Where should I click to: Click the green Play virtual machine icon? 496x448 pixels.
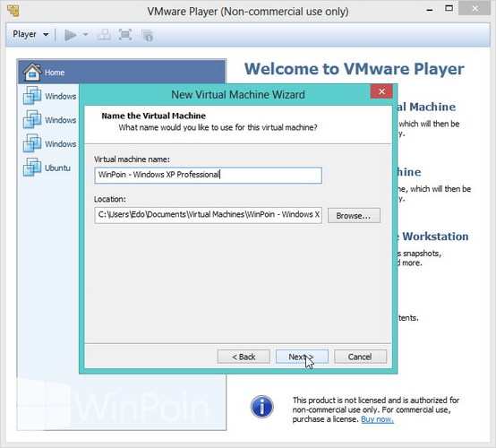70,35
